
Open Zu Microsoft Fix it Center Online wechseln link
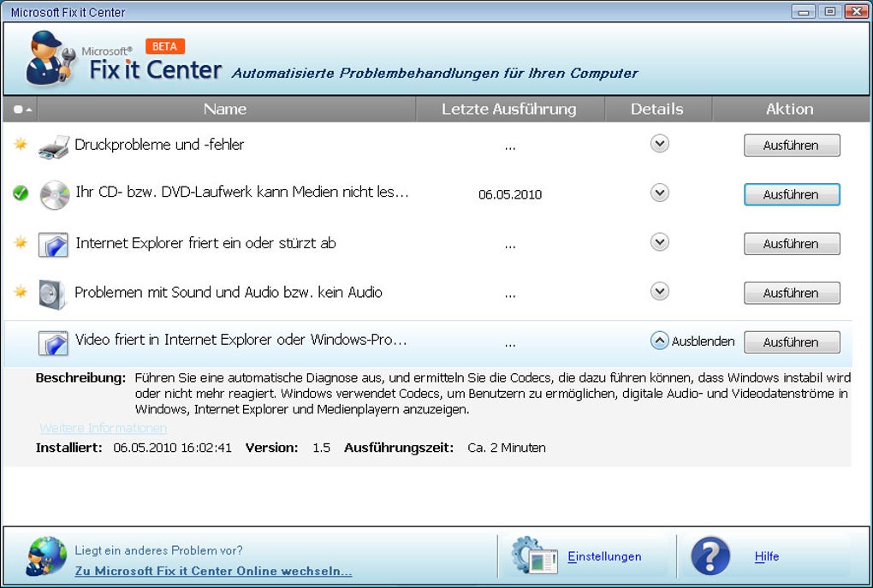pyautogui.click(x=213, y=571)
